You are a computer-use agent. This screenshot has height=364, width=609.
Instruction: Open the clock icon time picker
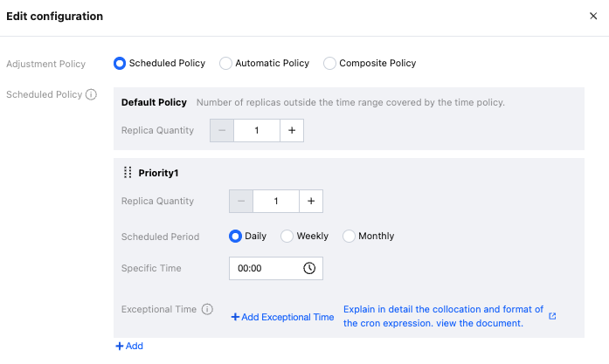point(309,269)
